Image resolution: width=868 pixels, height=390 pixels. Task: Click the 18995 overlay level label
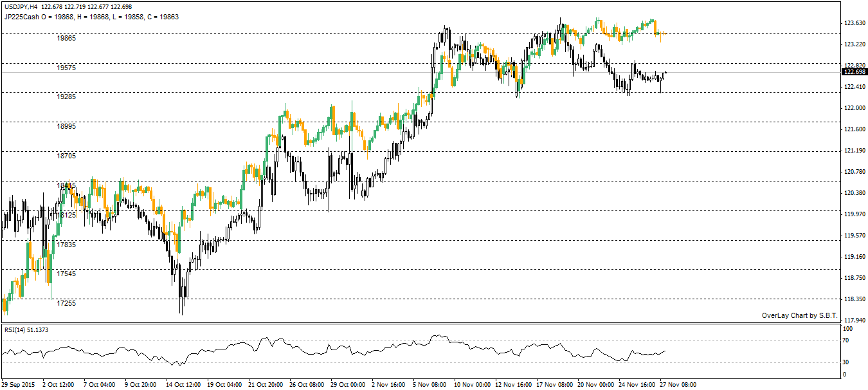click(67, 127)
